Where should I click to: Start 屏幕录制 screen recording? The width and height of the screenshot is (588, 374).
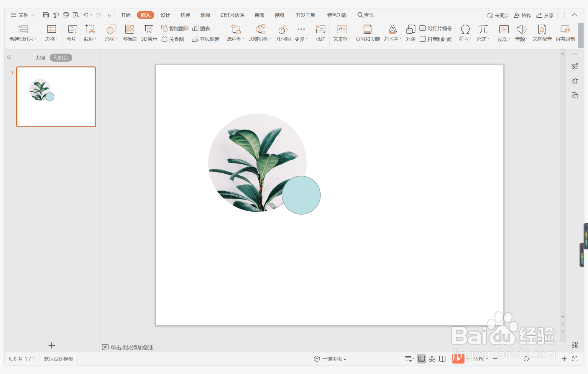[x=565, y=33]
